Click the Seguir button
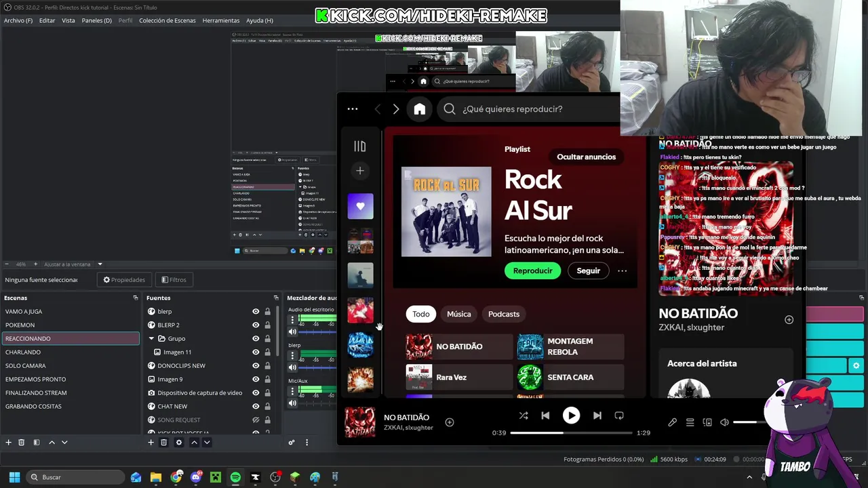The image size is (868, 488). point(589,271)
